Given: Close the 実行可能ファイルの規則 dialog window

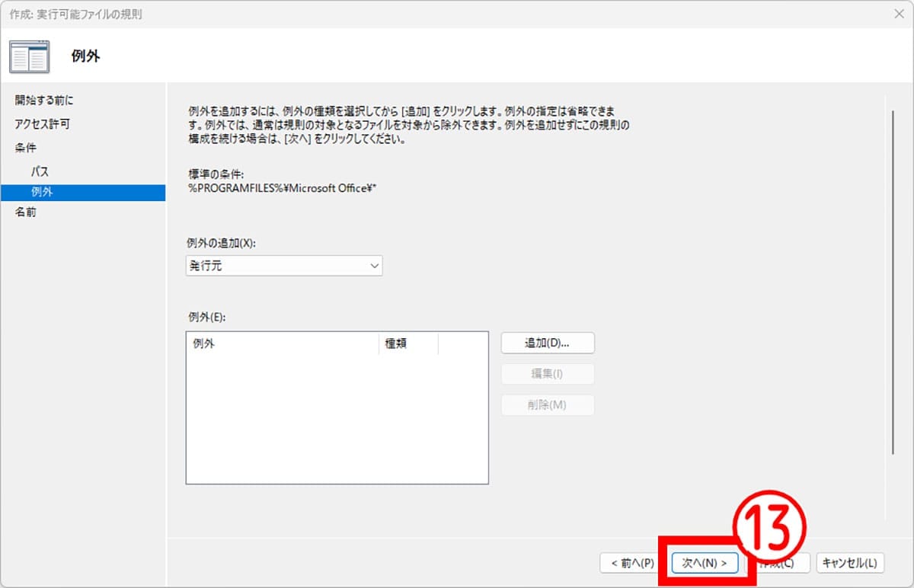Looking at the screenshot, I should (899, 14).
